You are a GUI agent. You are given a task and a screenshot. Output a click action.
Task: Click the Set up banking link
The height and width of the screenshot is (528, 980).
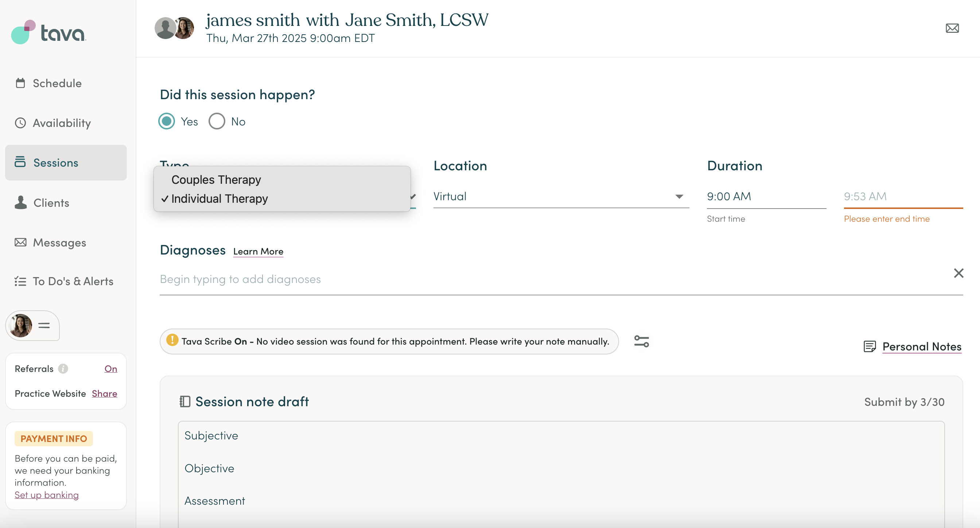pyautogui.click(x=46, y=494)
